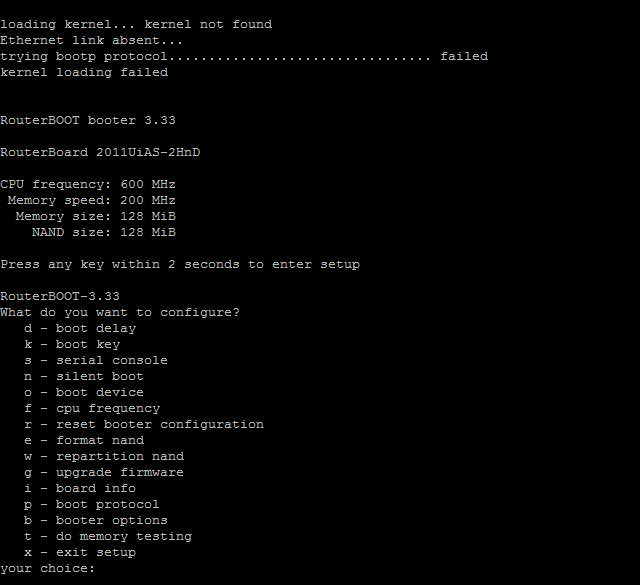The width and height of the screenshot is (640, 585).
Task: Select the 'f - cpu frequency' entry
Action: 92,409
